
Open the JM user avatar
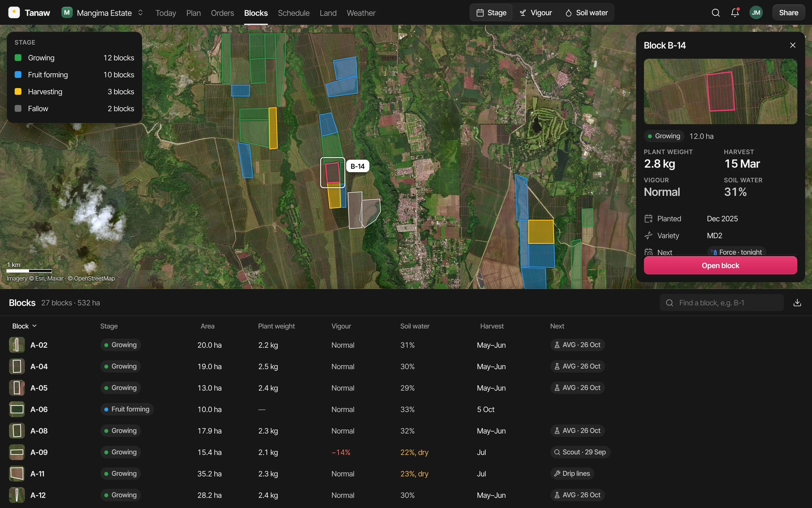tap(756, 13)
